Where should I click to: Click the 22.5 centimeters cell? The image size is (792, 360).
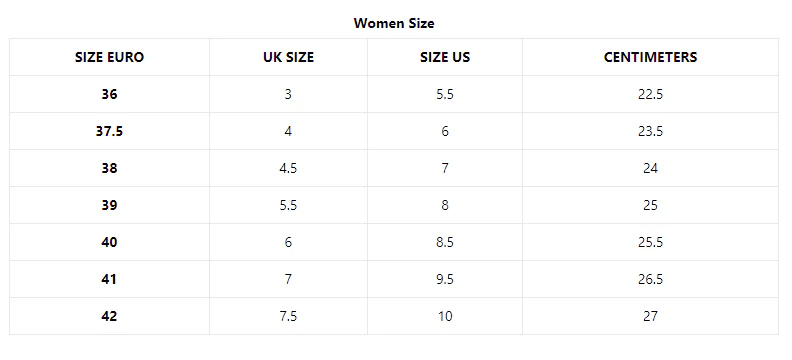coord(651,94)
